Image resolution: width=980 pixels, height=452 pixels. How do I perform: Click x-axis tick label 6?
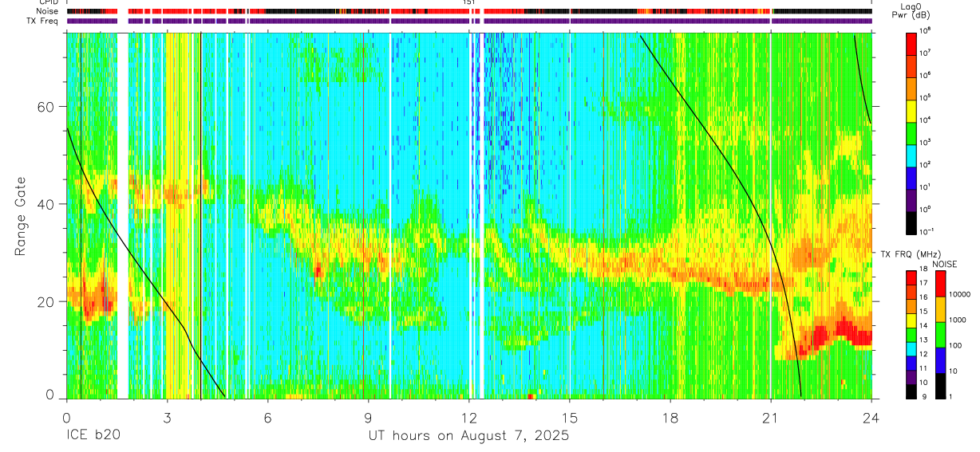(267, 418)
